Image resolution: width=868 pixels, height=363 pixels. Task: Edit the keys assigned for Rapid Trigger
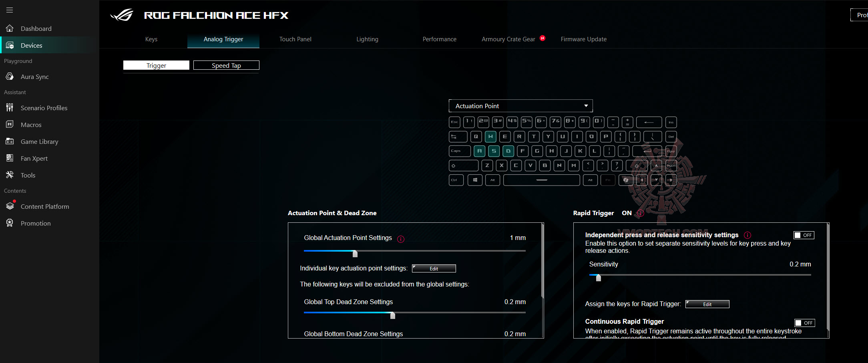tap(707, 304)
